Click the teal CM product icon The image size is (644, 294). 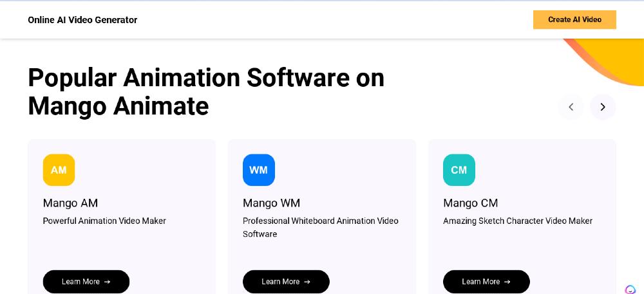[459, 170]
